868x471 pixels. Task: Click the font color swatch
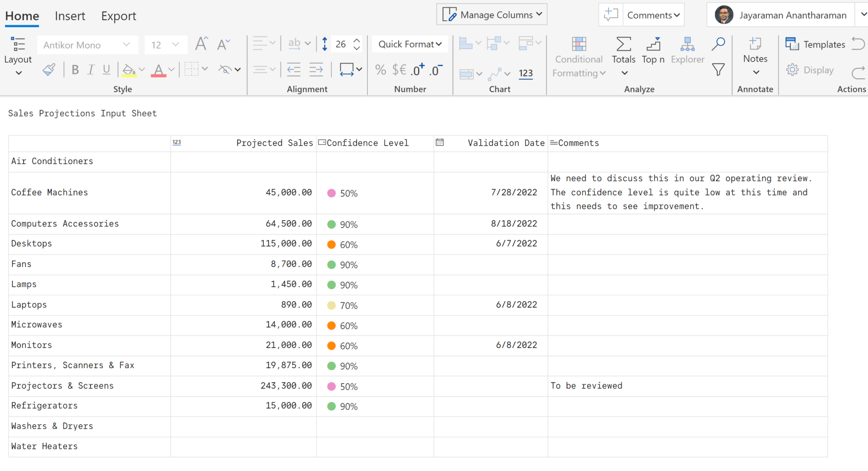159,70
